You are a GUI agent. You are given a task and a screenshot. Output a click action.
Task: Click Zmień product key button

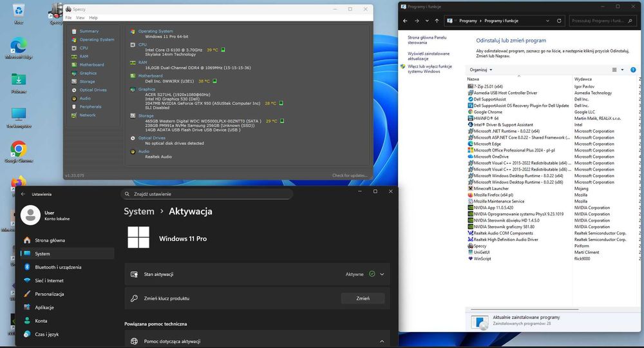(363, 298)
